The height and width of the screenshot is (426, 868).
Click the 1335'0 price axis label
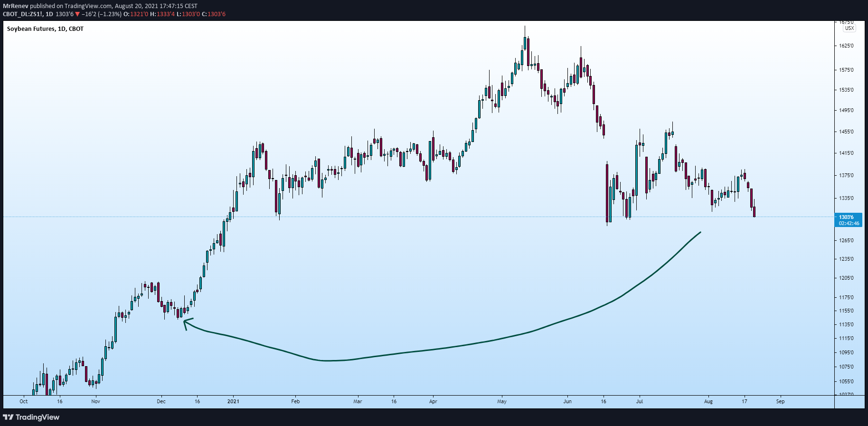[846, 199]
